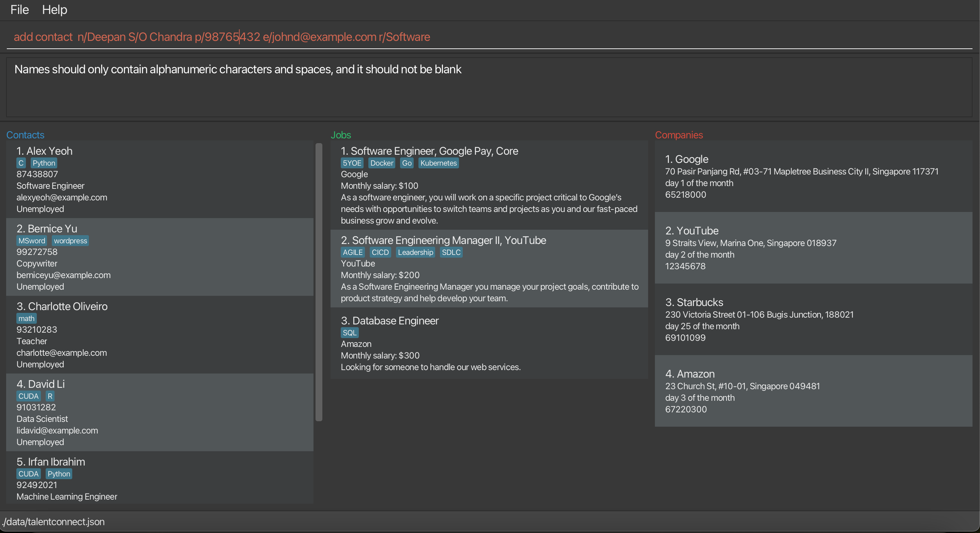
Task: Click the wordpress tag on Bernice Yu
Action: (x=71, y=241)
